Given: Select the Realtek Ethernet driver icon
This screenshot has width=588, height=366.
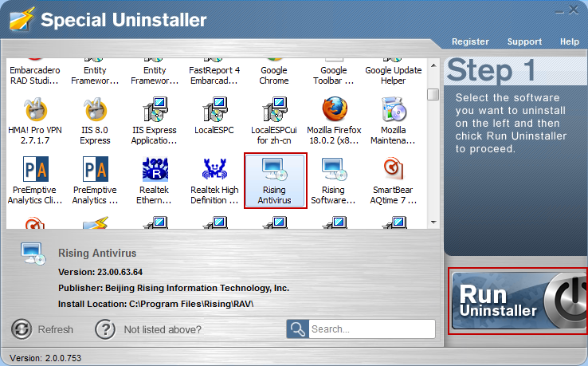Looking at the screenshot, I should [x=155, y=169].
